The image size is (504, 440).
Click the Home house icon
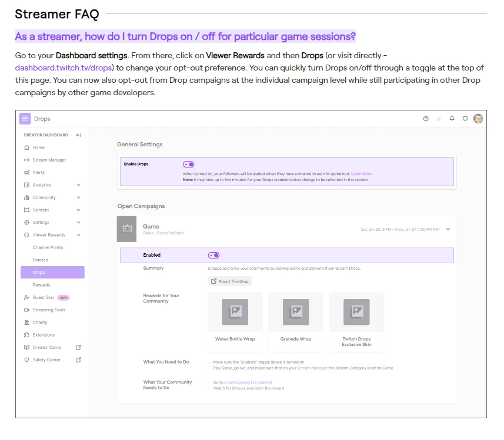pos(26,147)
